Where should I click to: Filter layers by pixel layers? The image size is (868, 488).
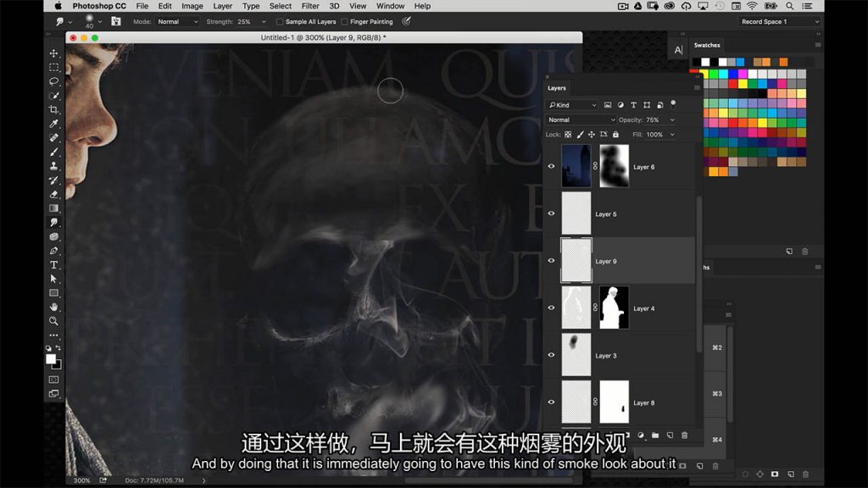[608, 105]
